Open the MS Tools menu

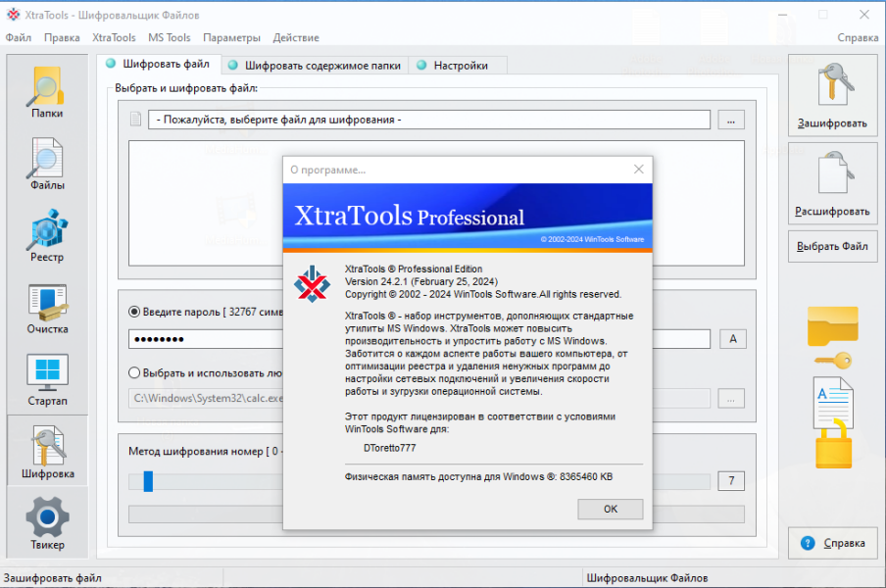(170, 38)
